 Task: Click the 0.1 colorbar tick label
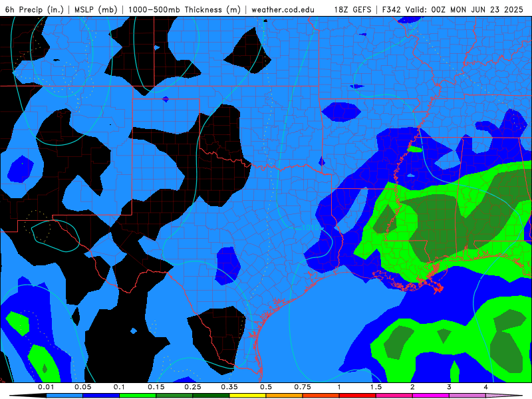click(119, 387)
